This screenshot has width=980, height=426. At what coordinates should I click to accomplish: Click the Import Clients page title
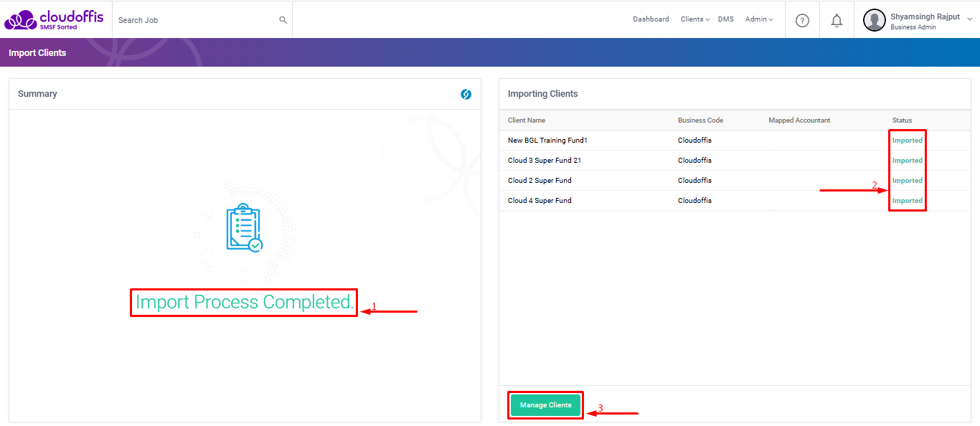(37, 53)
